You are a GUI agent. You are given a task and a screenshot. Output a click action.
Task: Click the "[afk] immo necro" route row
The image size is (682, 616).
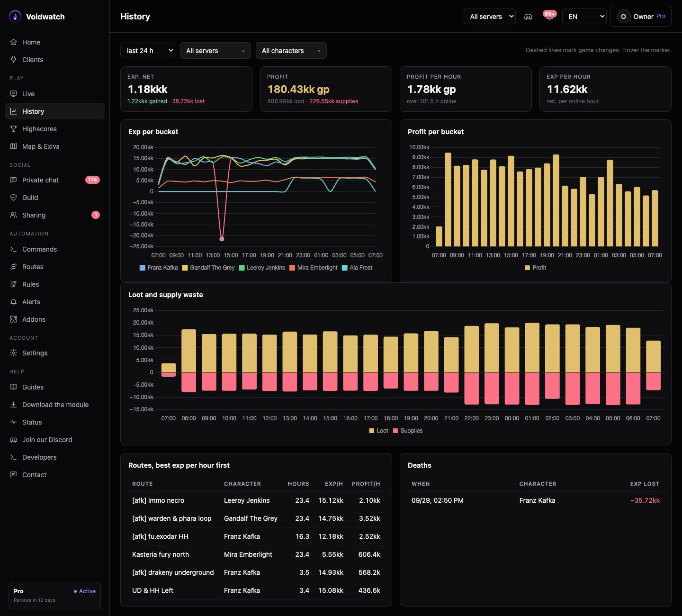[x=256, y=500]
